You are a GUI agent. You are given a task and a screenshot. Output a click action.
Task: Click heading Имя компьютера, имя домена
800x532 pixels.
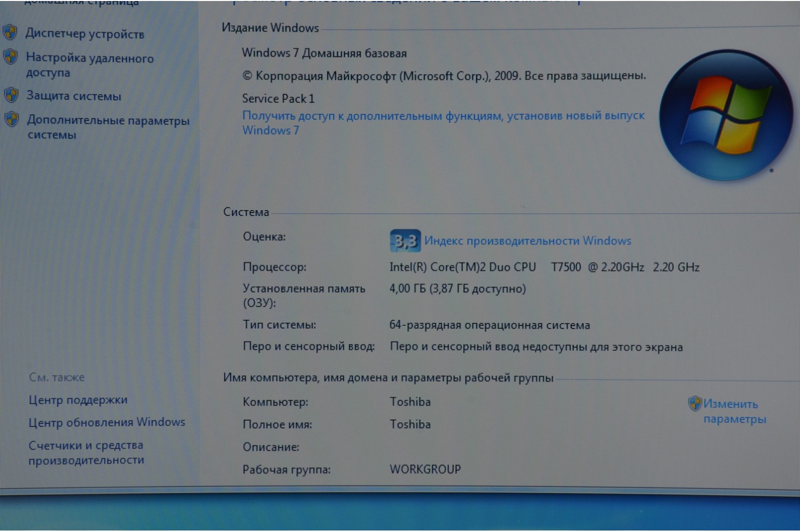pyautogui.click(x=388, y=378)
